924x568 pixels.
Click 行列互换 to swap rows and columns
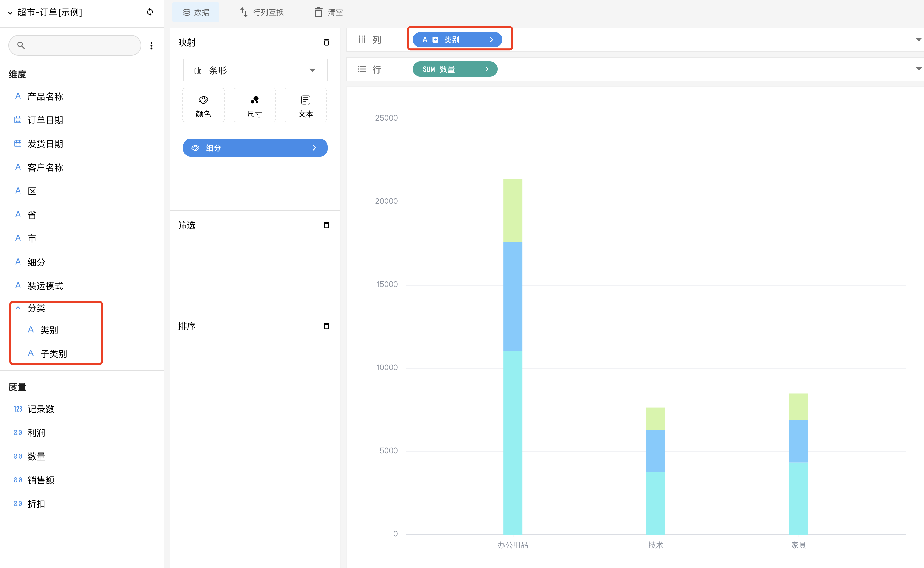(262, 12)
